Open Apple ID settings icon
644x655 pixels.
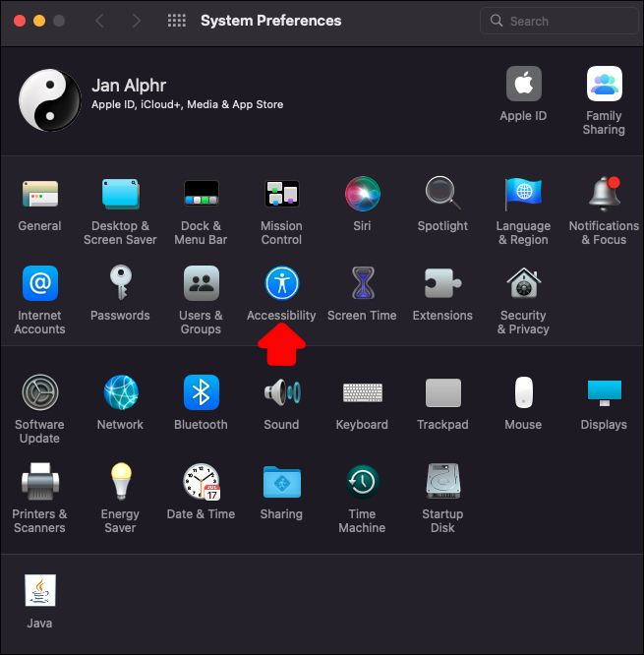click(524, 84)
